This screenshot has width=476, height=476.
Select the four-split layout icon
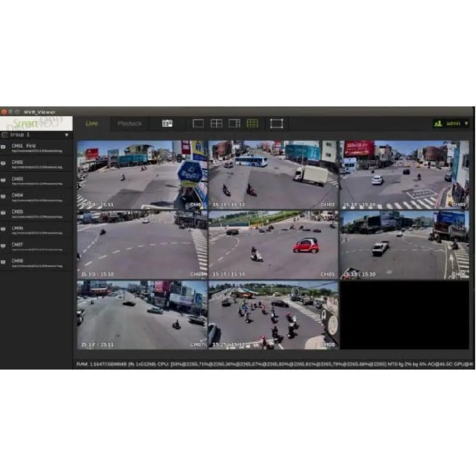tap(217, 123)
